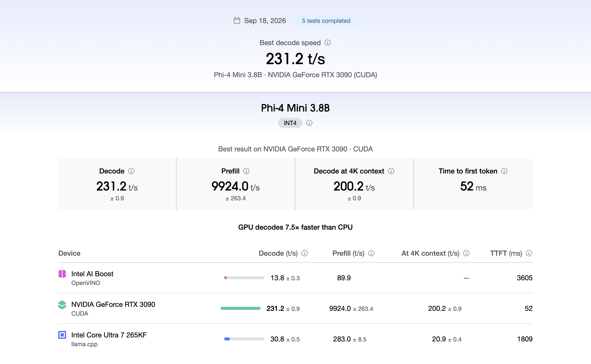The image size is (591, 364).
Task: Click info icon on TTFT (ms) column header
Action: (x=529, y=253)
